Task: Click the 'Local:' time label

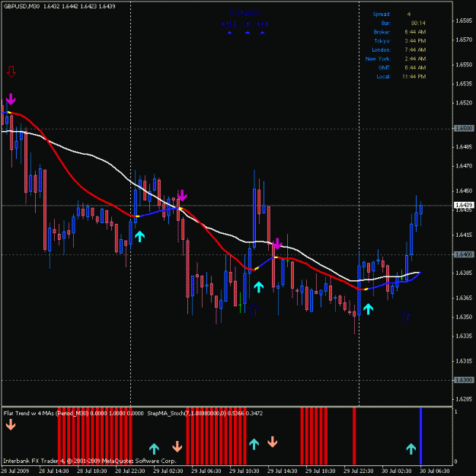Action: (383, 76)
